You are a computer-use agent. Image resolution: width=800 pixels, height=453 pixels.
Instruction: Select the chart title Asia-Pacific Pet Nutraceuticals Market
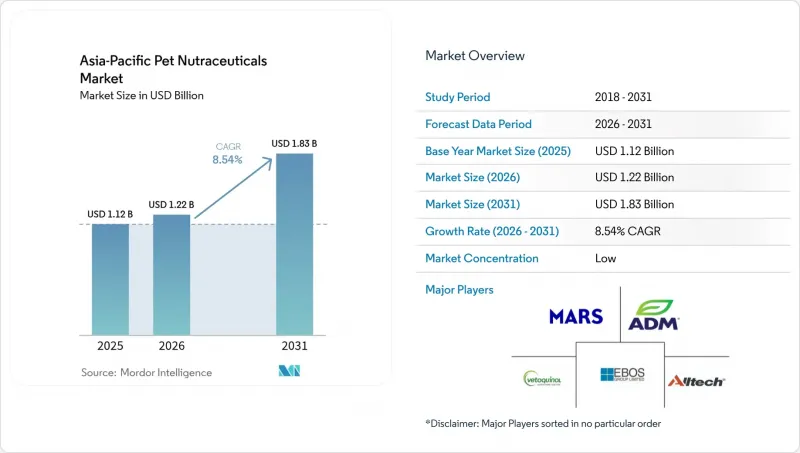[173, 69]
